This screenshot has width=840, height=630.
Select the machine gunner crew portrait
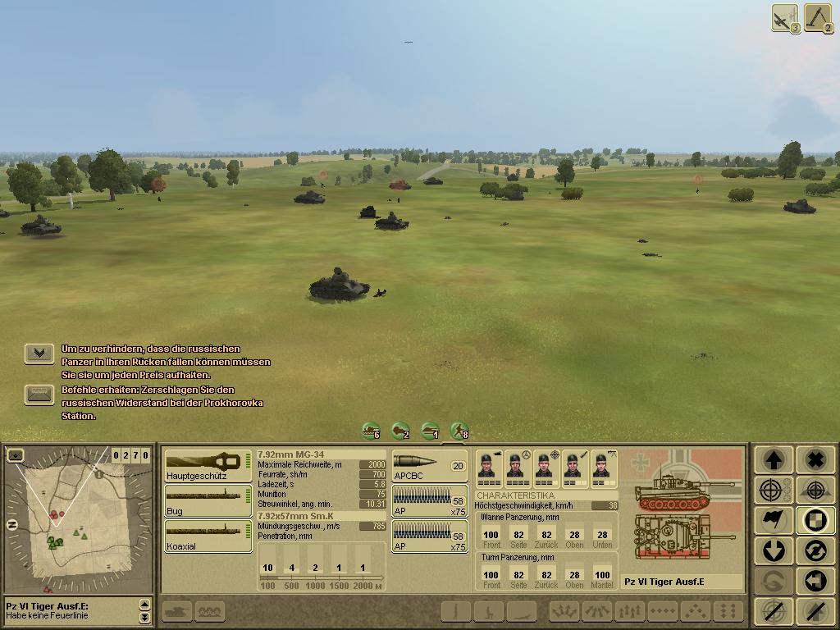604,468
